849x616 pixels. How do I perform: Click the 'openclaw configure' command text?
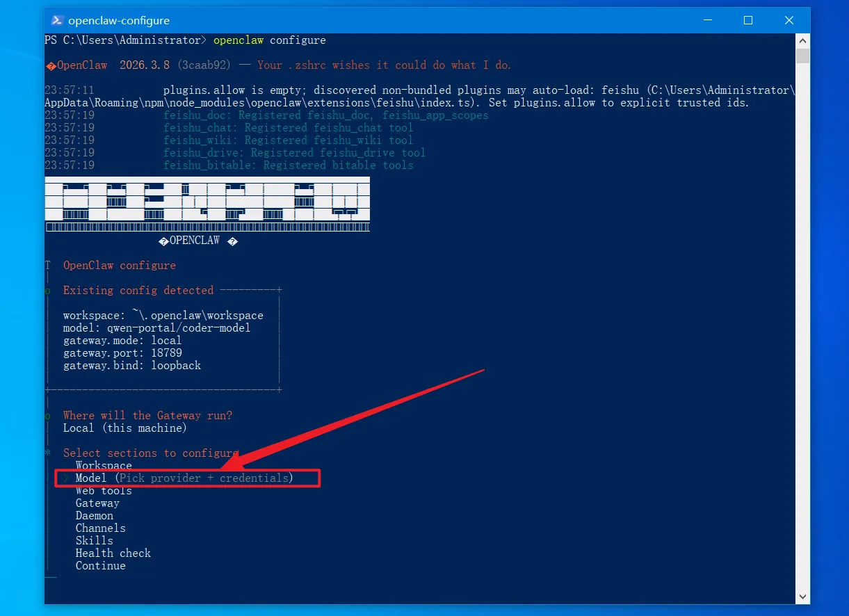[270, 40]
